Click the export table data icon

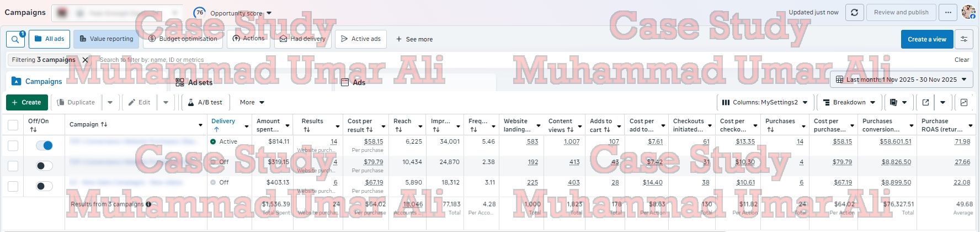tap(925, 102)
